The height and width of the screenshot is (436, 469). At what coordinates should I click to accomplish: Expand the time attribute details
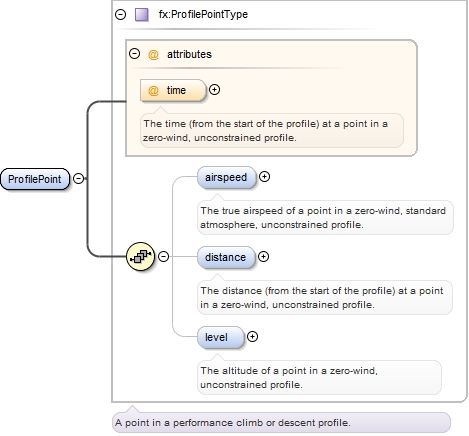pos(214,90)
